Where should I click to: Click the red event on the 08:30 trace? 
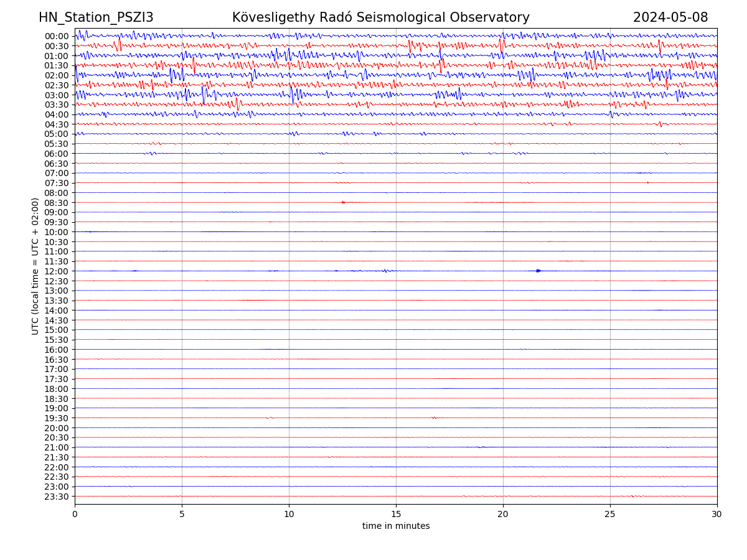(x=343, y=202)
